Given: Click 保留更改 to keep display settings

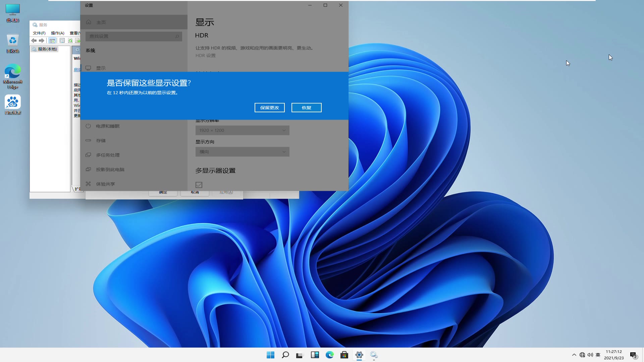Looking at the screenshot, I should click(269, 108).
